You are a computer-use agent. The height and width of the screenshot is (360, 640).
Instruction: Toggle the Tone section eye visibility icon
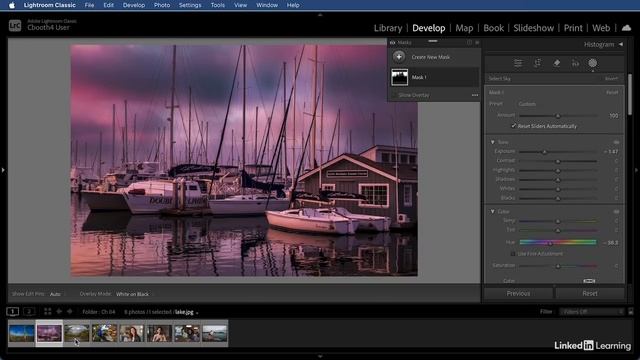[616, 142]
